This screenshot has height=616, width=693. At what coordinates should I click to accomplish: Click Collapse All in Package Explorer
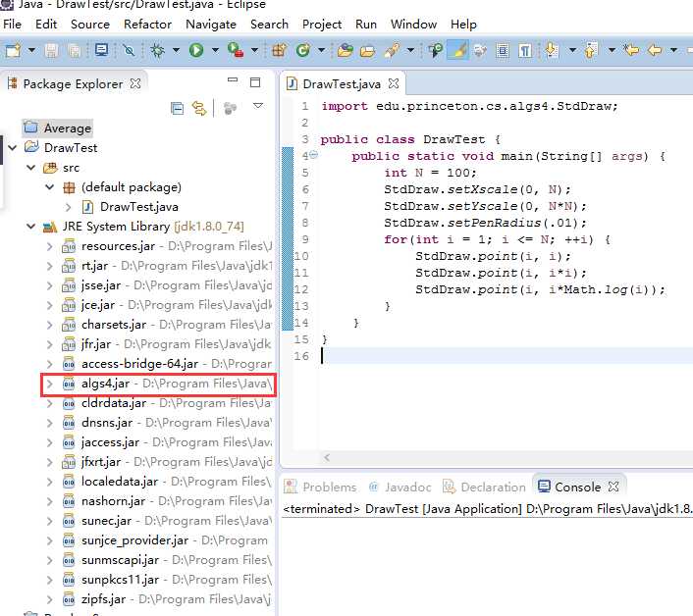(178, 108)
